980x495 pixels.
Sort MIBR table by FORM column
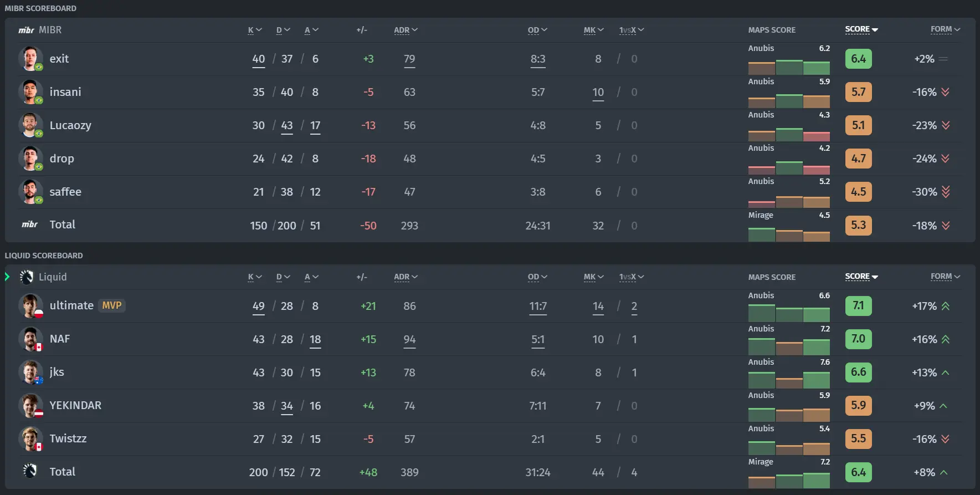945,29
